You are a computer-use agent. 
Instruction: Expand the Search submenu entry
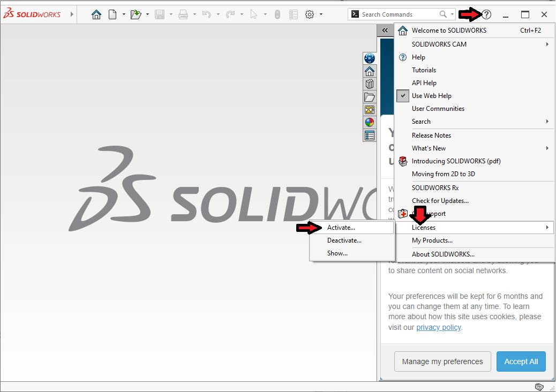tap(474, 121)
